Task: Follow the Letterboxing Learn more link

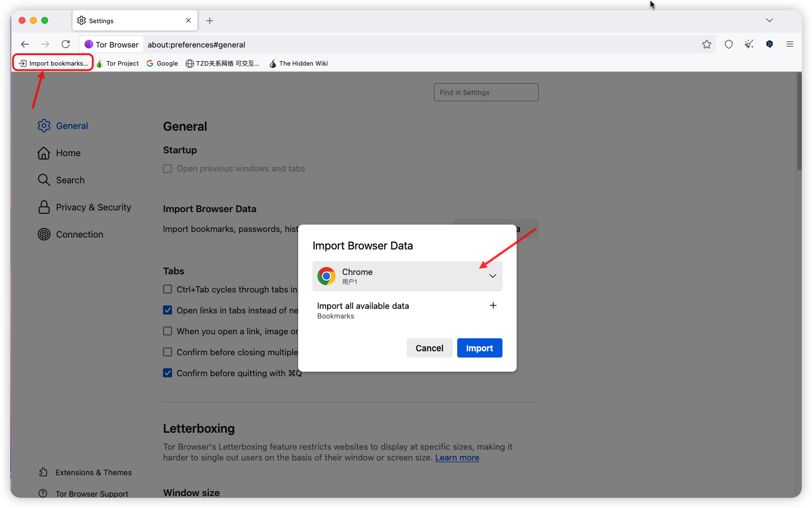Action: click(x=457, y=458)
